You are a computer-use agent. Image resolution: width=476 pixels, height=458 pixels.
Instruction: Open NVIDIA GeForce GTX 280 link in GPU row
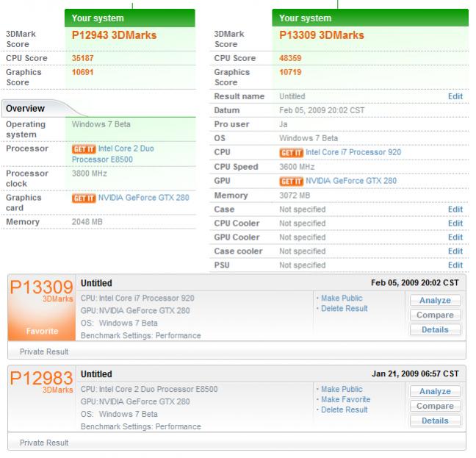point(351,181)
